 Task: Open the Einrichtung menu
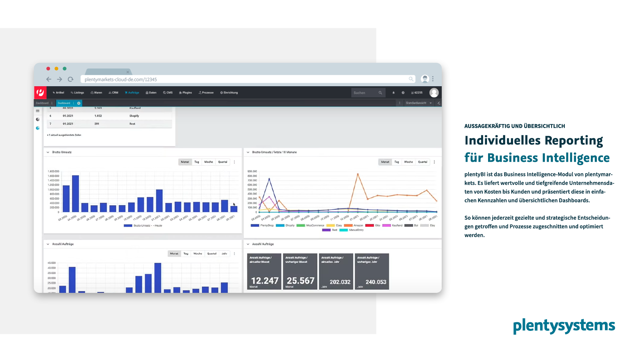[x=229, y=93]
